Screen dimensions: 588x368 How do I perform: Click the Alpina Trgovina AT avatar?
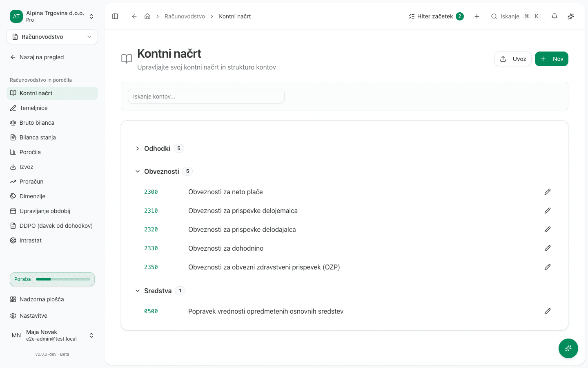point(16,16)
